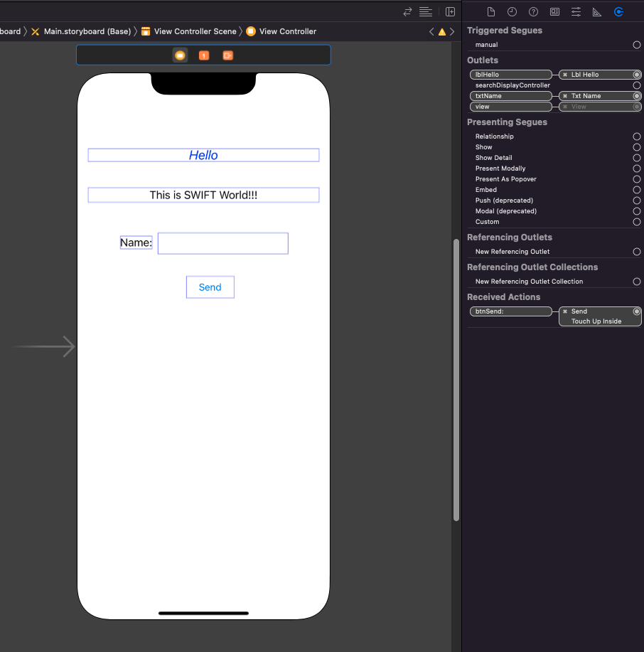Disconnect the lblHello outlet connection

564,74
